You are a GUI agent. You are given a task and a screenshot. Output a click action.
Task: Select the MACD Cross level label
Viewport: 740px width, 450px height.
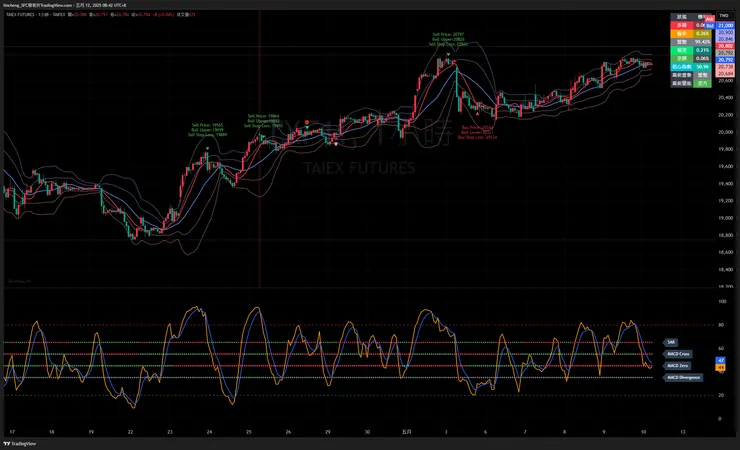pos(678,354)
